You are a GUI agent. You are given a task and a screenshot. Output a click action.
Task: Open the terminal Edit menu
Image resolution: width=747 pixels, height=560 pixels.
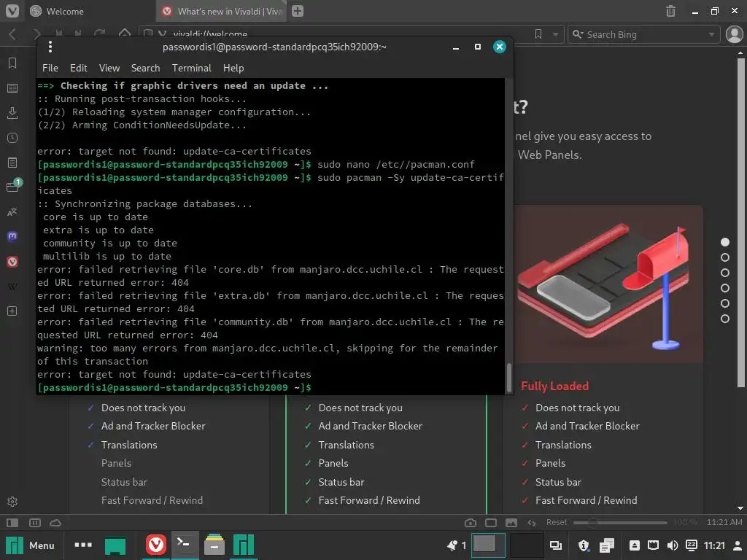(x=79, y=68)
